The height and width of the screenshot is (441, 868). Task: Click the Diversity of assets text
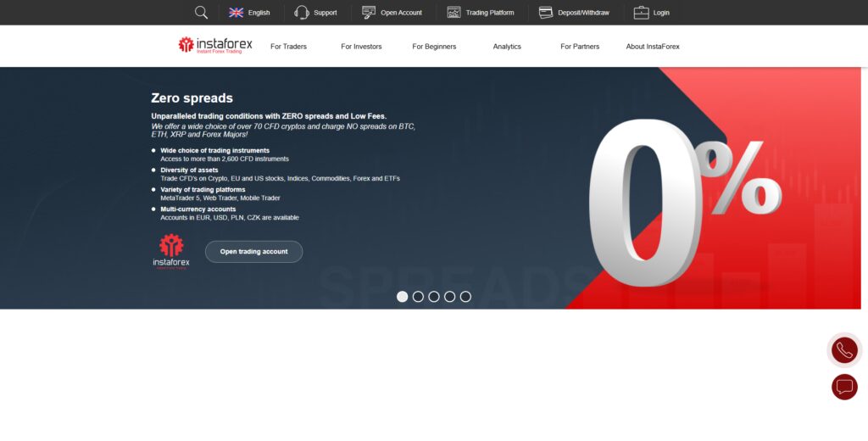tap(189, 170)
